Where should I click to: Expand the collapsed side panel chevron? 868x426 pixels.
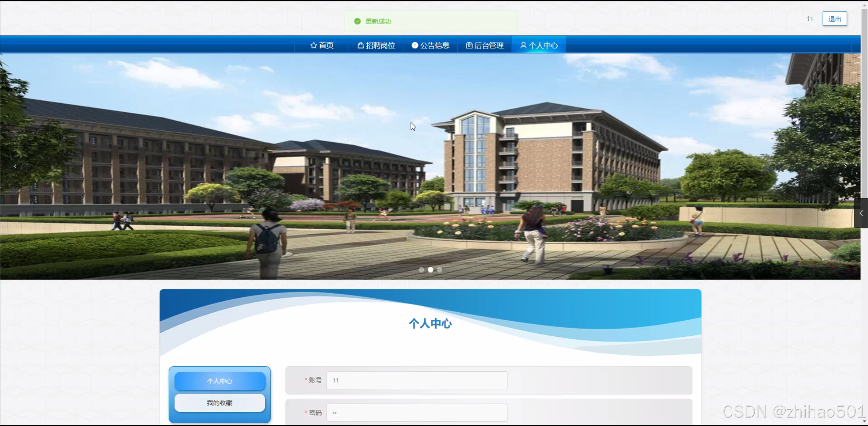861,213
